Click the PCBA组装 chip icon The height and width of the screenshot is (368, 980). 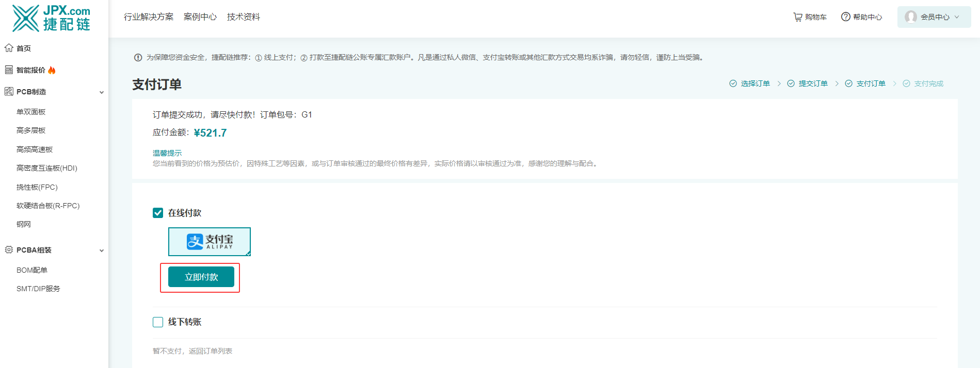point(9,250)
